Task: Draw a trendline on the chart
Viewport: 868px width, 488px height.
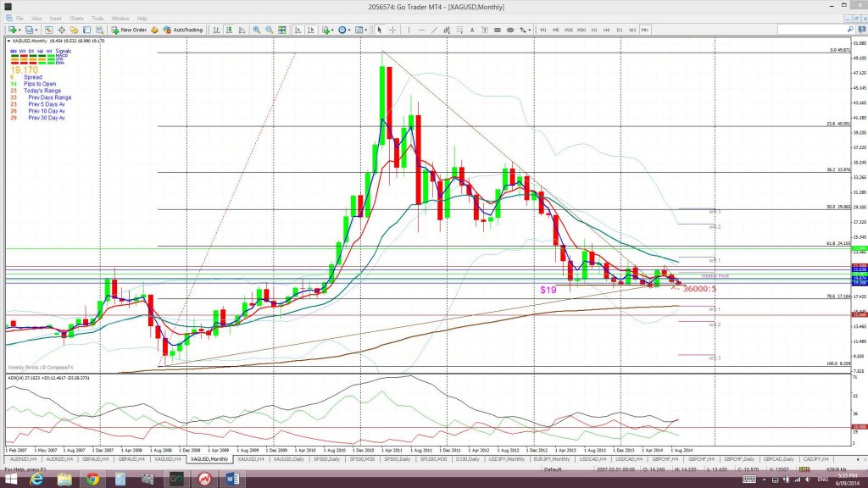Action: pos(433,29)
